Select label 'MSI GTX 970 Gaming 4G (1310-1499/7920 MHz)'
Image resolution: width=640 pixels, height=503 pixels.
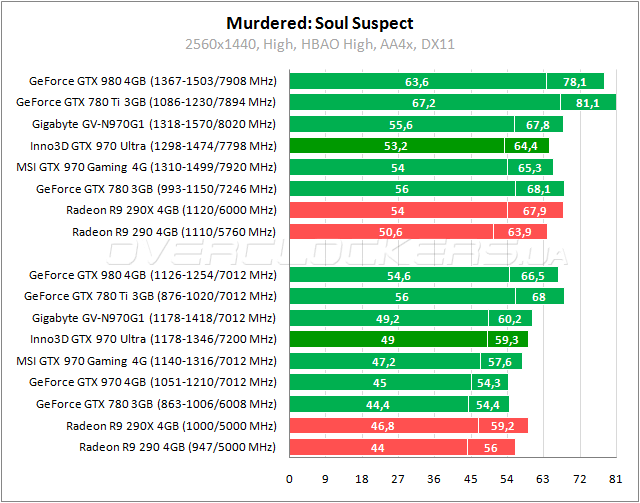point(146,167)
